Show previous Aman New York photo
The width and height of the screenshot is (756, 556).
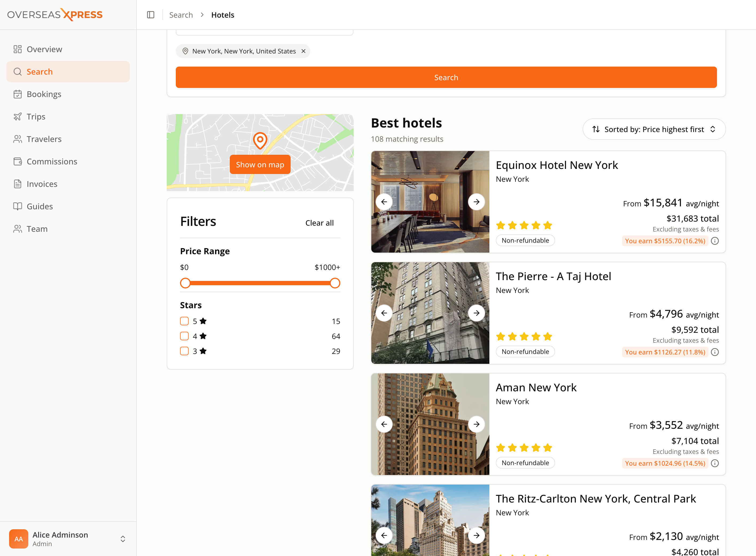[x=384, y=424]
